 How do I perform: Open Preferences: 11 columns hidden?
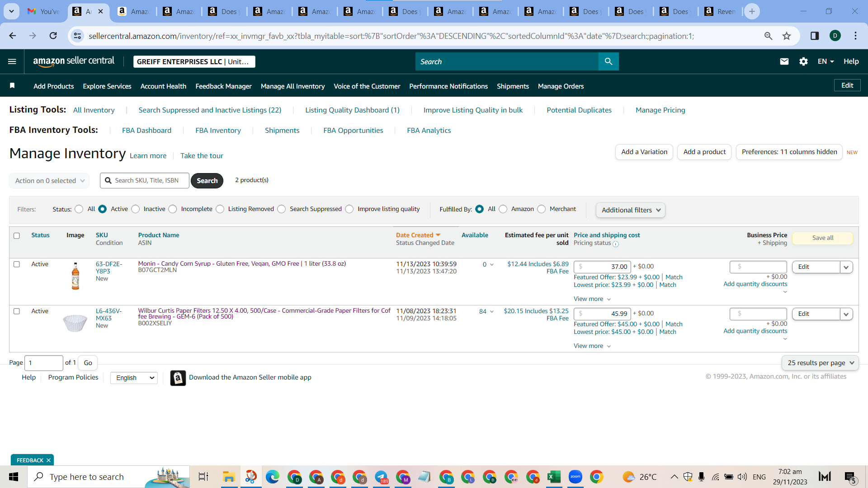(789, 152)
